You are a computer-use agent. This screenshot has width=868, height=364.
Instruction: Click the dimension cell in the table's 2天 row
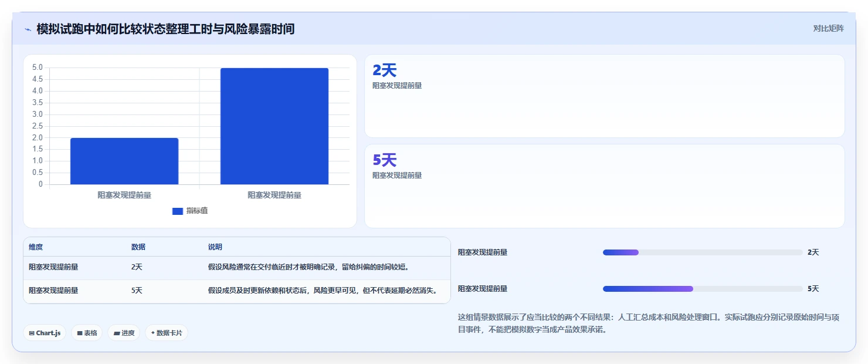coord(53,267)
